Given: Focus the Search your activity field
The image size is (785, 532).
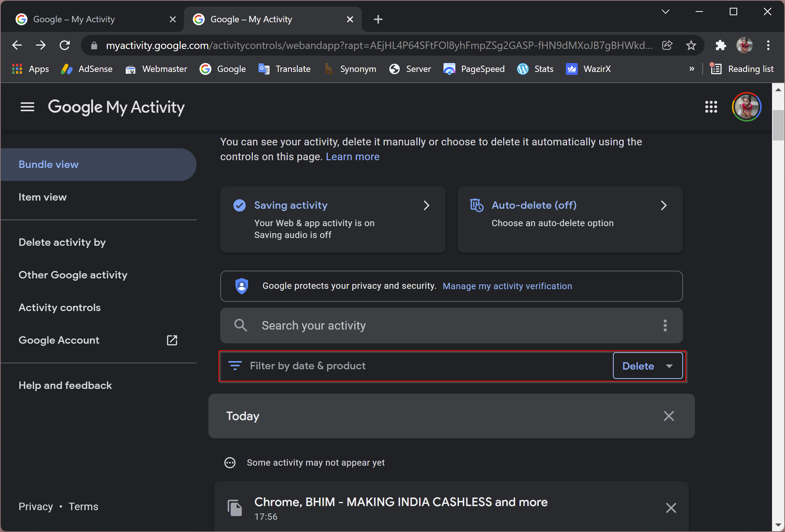Looking at the screenshot, I should [451, 325].
